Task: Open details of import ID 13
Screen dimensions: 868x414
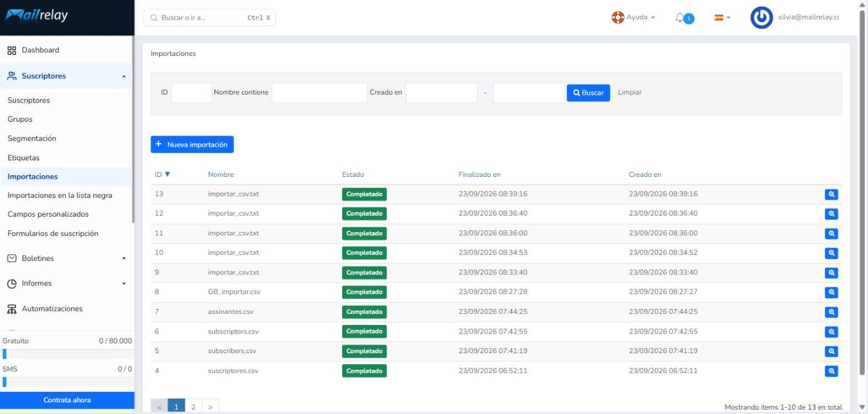Action: [x=831, y=194]
